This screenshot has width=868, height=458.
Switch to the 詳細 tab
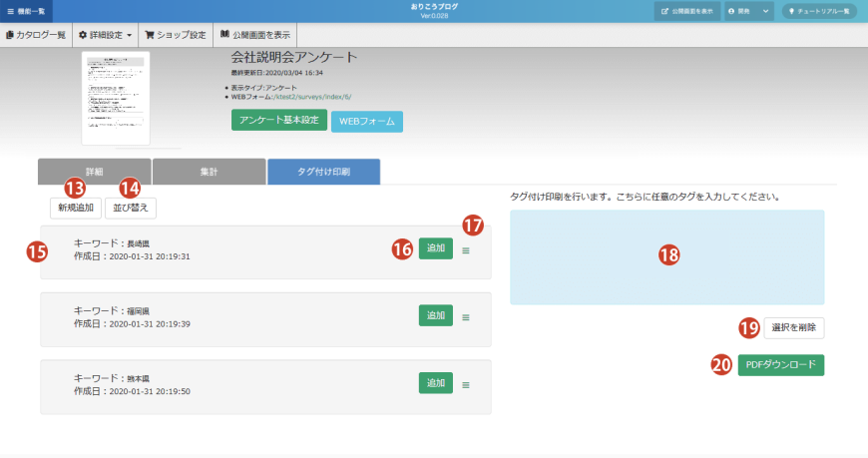pos(94,172)
